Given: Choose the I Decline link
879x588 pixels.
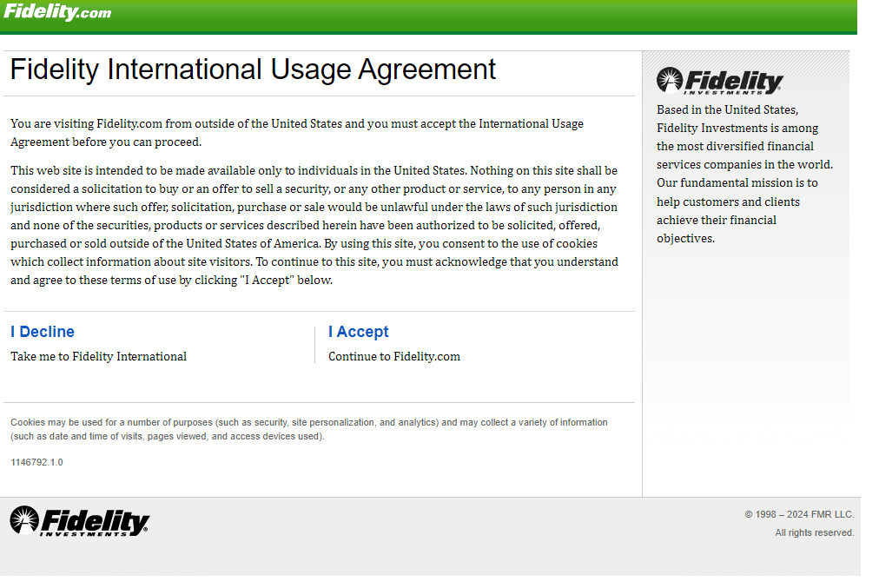Looking at the screenshot, I should coord(43,331).
